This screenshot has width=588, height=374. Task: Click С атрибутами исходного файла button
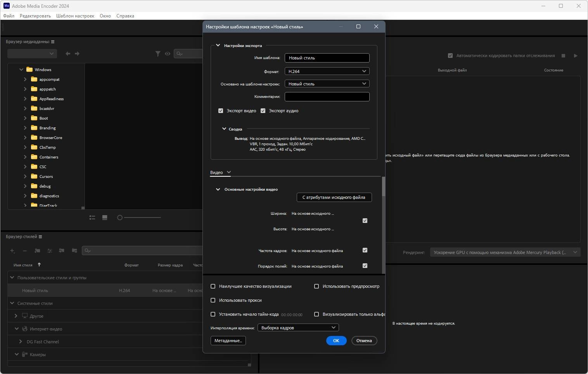[334, 197]
